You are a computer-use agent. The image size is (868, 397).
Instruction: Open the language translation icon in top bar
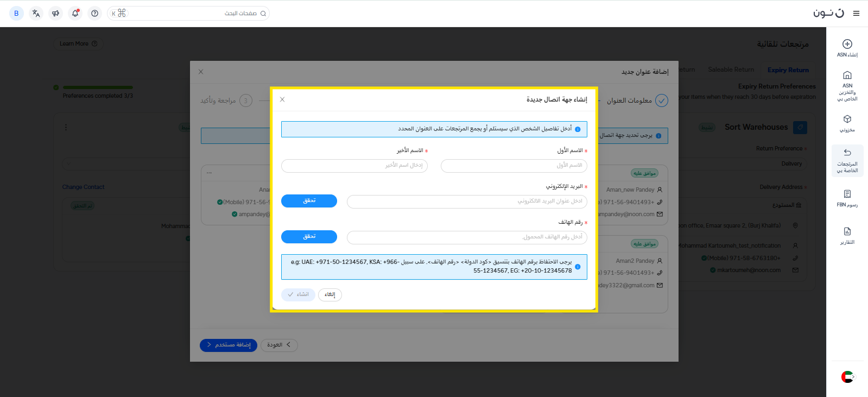click(36, 14)
